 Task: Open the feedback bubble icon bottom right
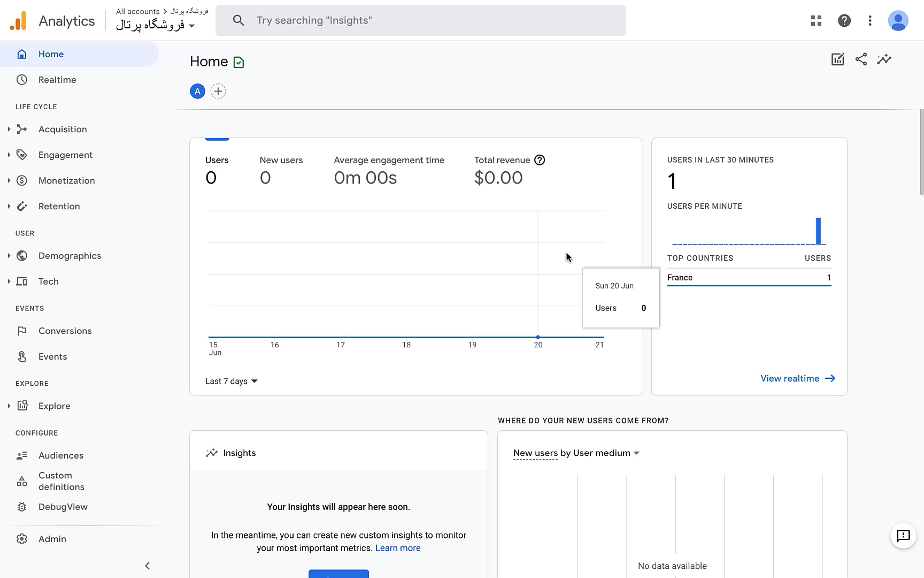click(x=903, y=536)
